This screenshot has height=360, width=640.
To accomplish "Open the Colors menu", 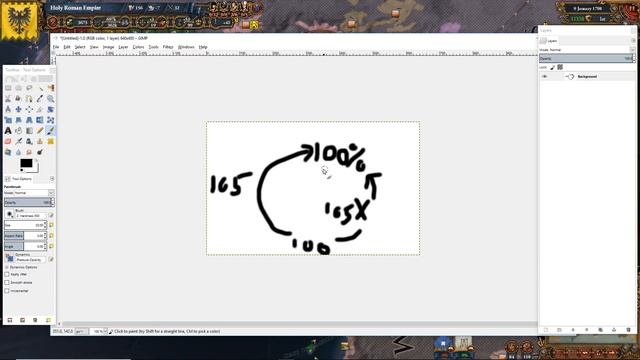I will coord(138,47).
